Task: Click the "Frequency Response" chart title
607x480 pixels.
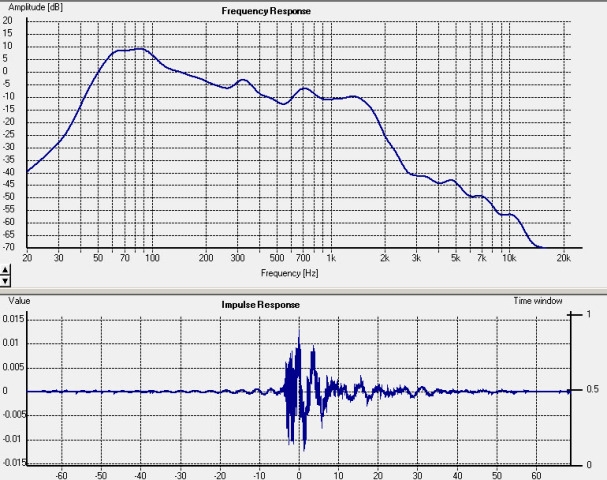Action: point(266,11)
